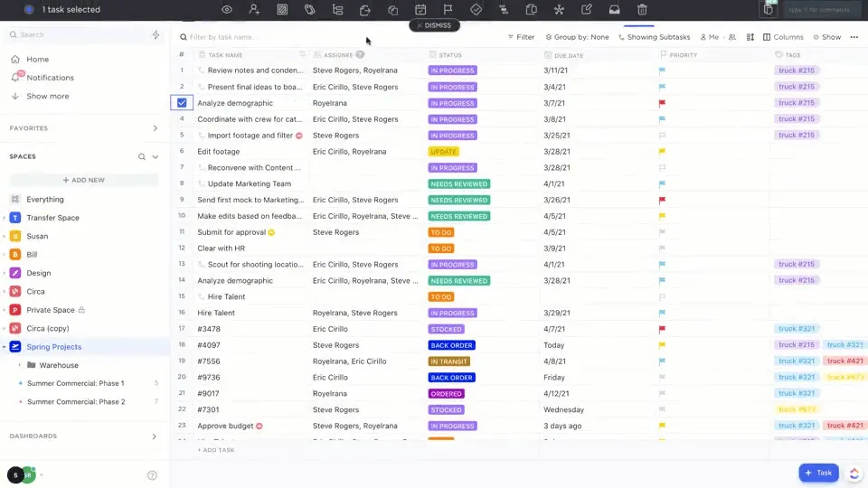Click the trash delete icon in top toolbar

(642, 9)
